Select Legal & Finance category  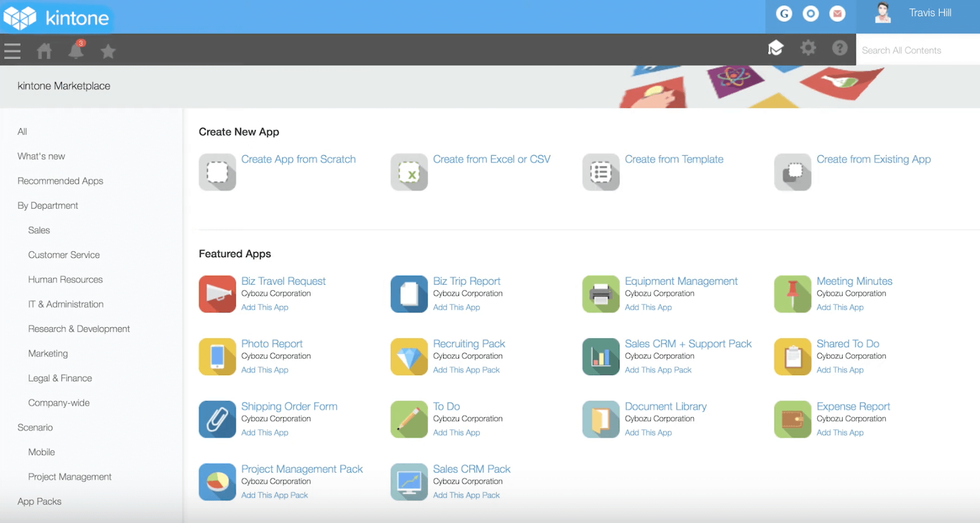point(60,378)
